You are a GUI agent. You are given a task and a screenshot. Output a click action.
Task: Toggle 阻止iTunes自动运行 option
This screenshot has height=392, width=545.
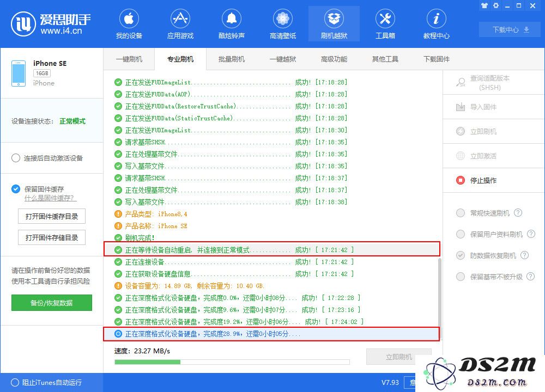[x=15, y=382]
